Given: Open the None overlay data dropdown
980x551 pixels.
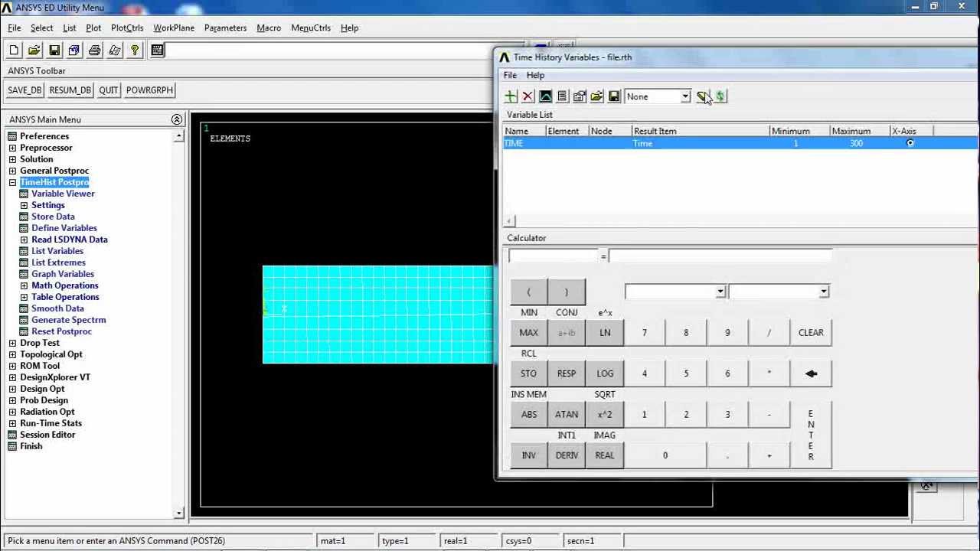Looking at the screenshot, I should [x=685, y=96].
